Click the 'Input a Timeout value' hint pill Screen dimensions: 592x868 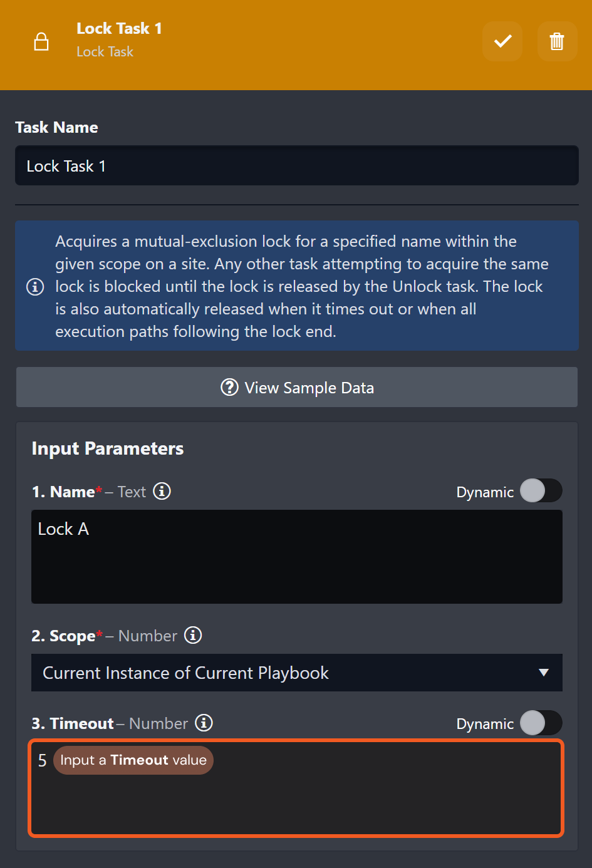[133, 760]
